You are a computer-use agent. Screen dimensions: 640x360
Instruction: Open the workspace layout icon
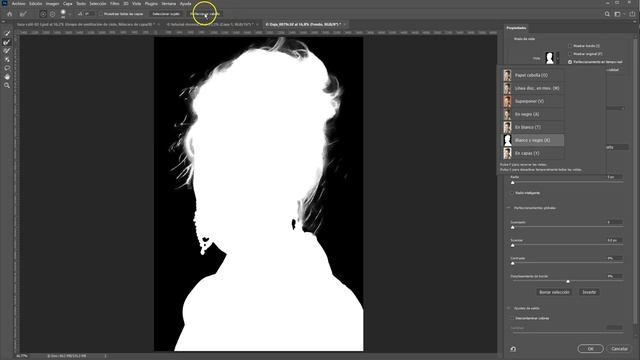pos(618,14)
